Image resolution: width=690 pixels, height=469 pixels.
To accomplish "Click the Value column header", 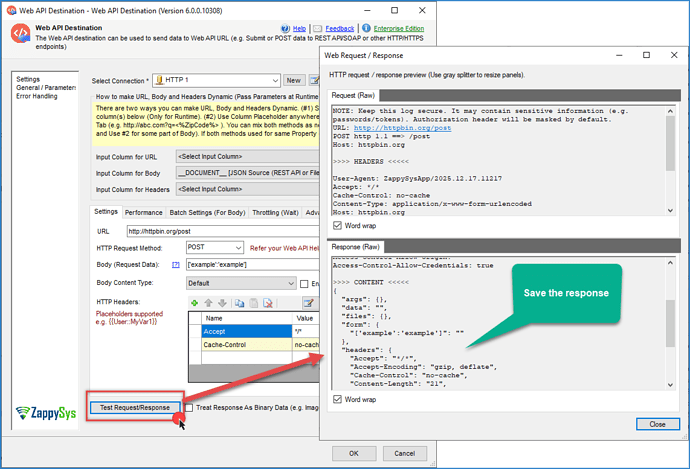I will click(305, 318).
